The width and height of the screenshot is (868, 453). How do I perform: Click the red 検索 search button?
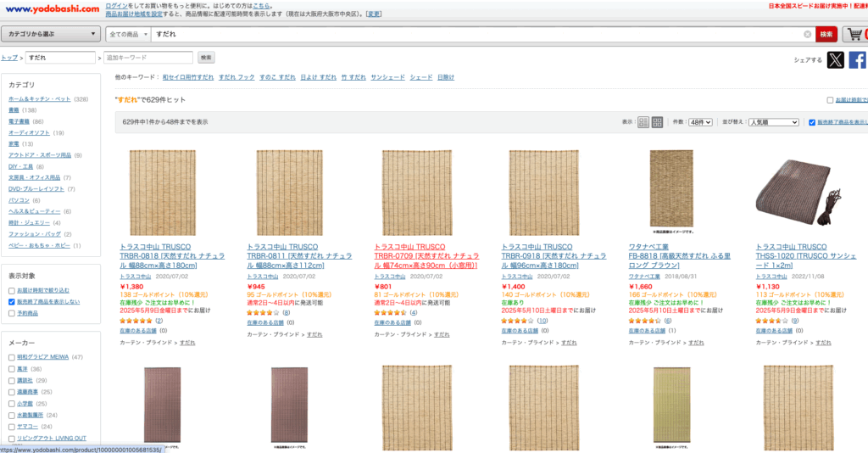(826, 34)
